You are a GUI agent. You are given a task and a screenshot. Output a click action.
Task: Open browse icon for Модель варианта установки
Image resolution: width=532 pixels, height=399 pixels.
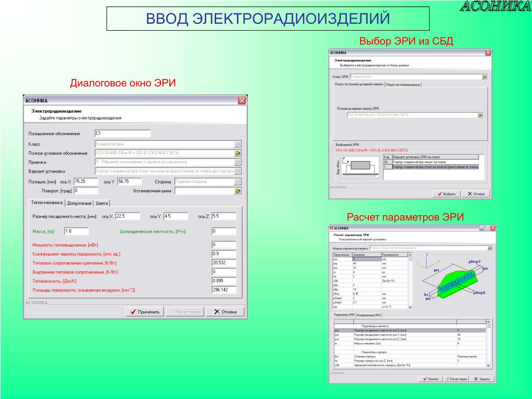tap(489, 248)
